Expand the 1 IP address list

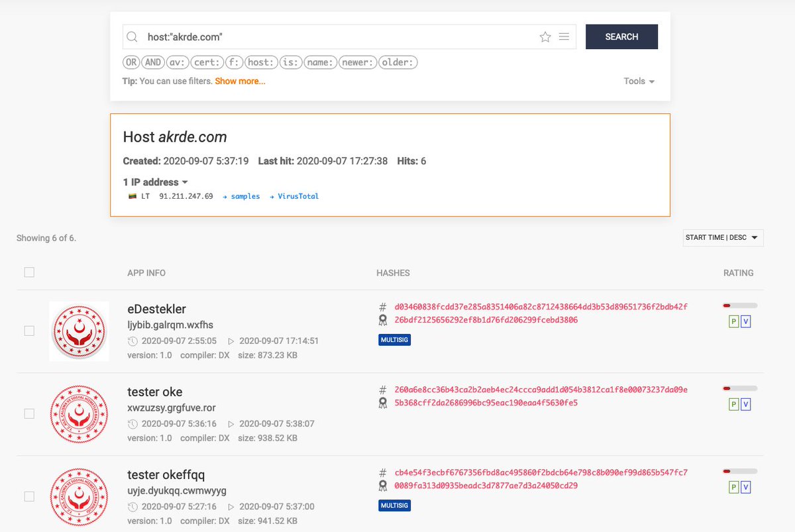(156, 182)
